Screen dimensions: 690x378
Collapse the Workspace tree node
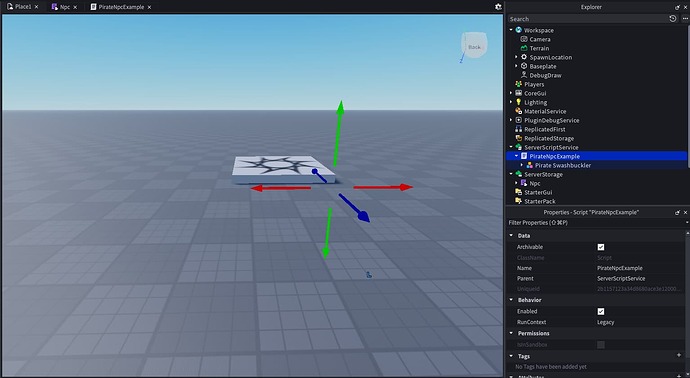tap(511, 30)
